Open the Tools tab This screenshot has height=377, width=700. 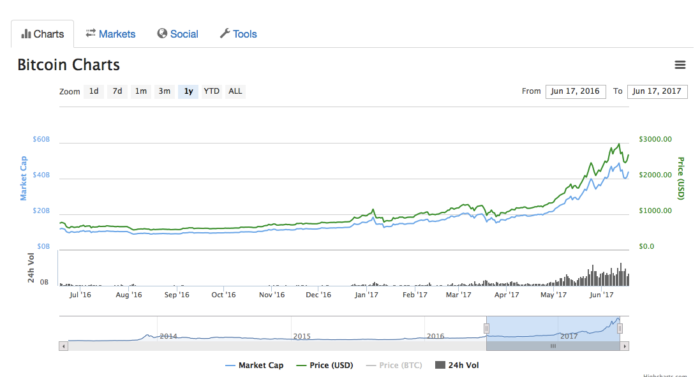click(x=238, y=34)
